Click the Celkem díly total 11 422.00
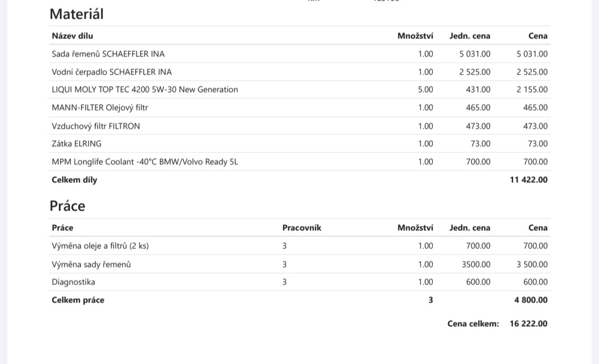The image size is (599, 364). (528, 180)
